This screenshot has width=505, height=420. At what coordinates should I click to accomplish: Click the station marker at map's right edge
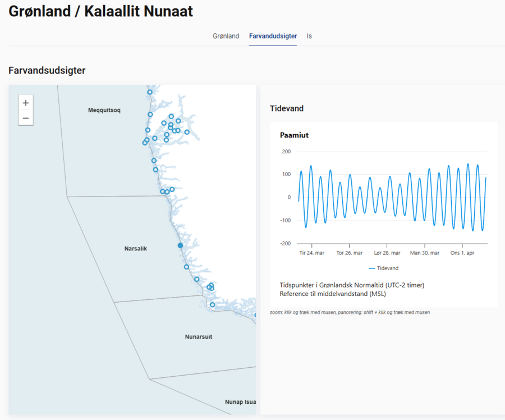(255, 315)
